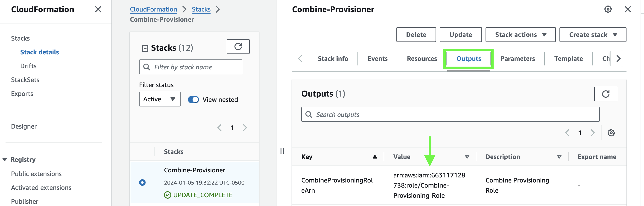
Task: Click the Delete stack button
Action: point(416,35)
